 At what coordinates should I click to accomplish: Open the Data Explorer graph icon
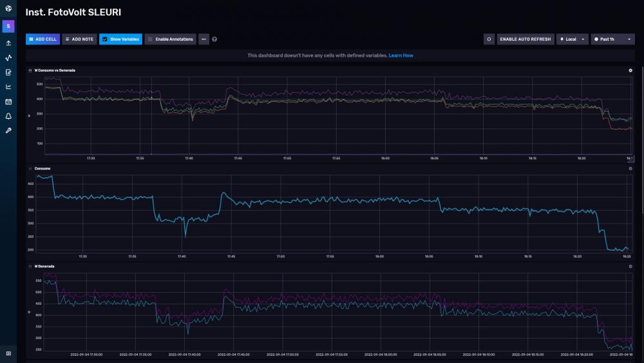[x=8, y=57]
